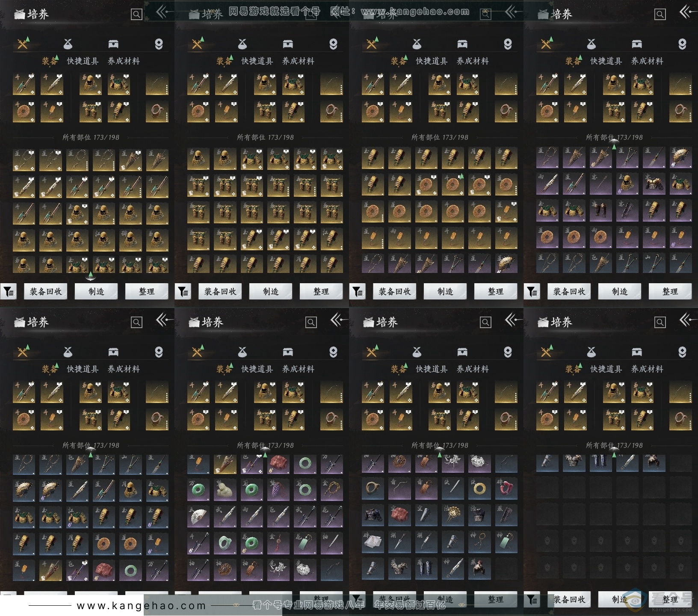This screenshot has height=616, width=698.
Task: Click 装备回收 button in bottom-right panel
Action: tap(569, 600)
